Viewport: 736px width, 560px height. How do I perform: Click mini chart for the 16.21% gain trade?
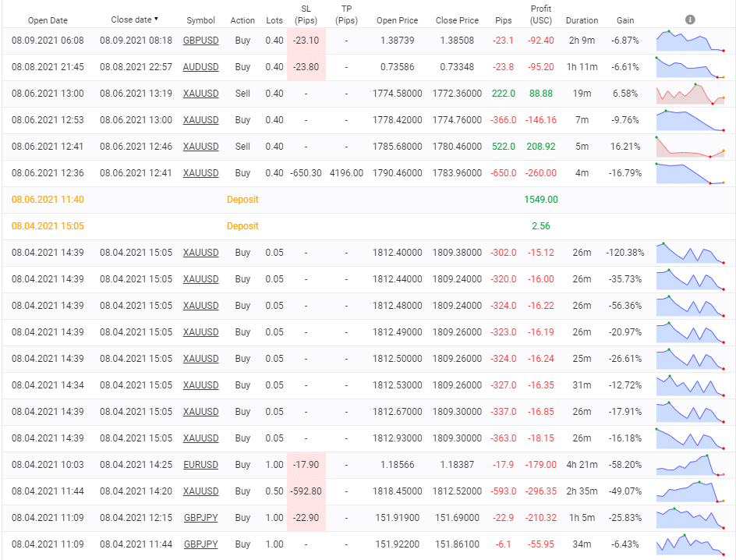pos(691,147)
